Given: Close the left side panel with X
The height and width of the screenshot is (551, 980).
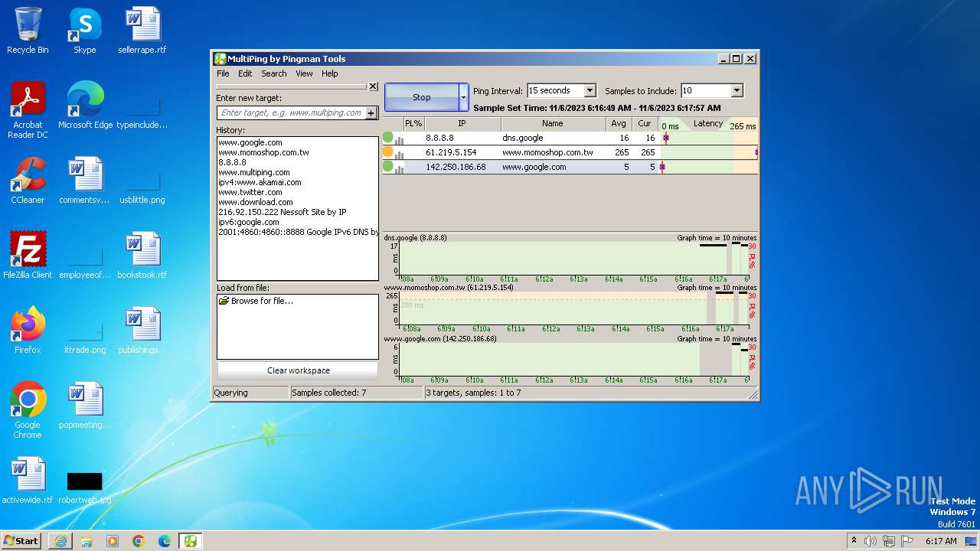Looking at the screenshot, I should tap(373, 86).
